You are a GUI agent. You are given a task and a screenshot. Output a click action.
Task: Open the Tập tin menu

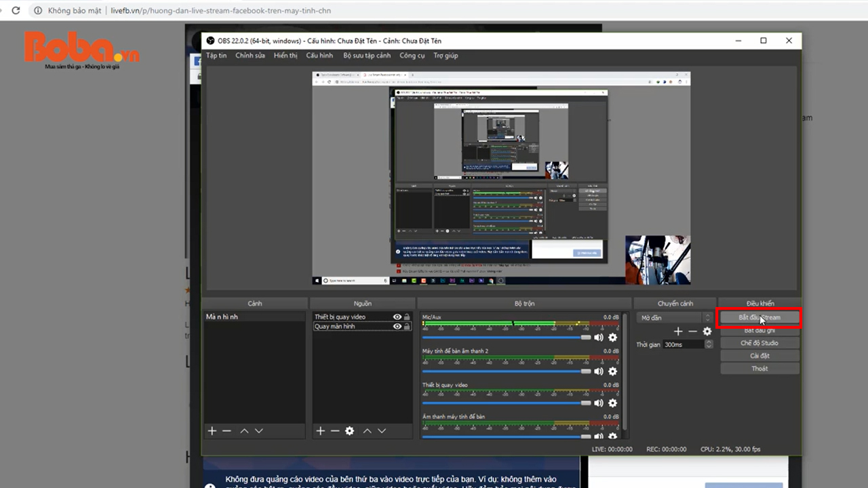(x=216, y=56)
